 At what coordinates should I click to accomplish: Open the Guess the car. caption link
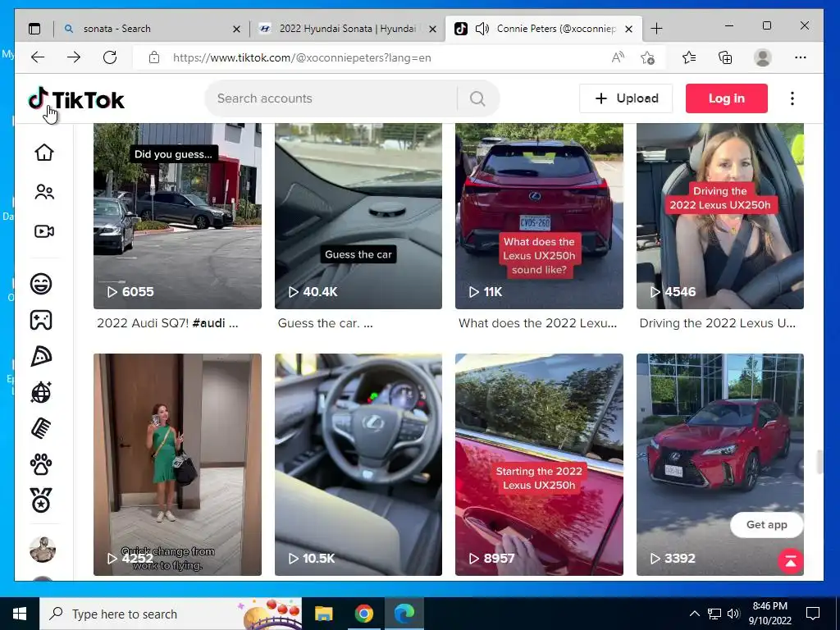325,323
